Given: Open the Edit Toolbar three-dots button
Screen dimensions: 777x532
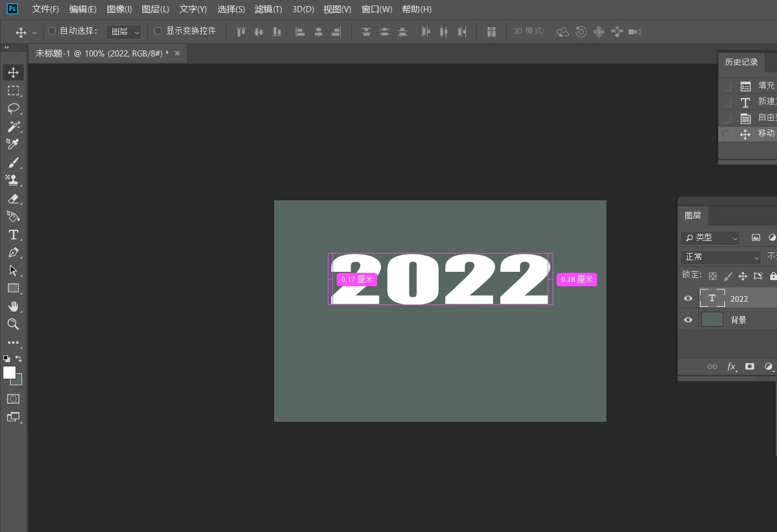Looking at the screenshot, I should (x=13, y=343).
